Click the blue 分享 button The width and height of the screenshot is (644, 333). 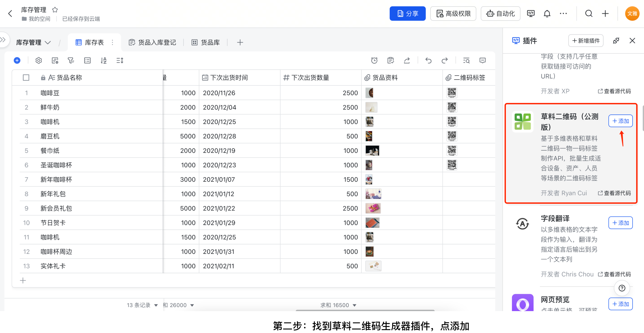tap(407, 13)
